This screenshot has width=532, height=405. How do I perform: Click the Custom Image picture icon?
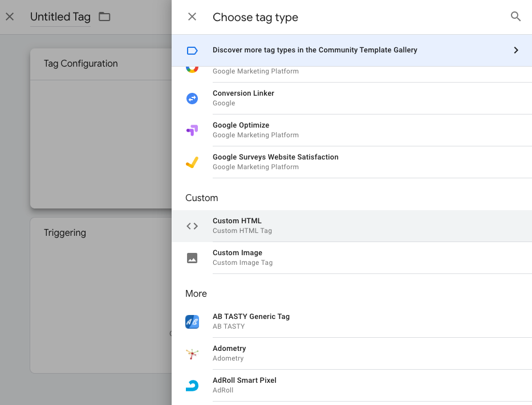[192, 258]
